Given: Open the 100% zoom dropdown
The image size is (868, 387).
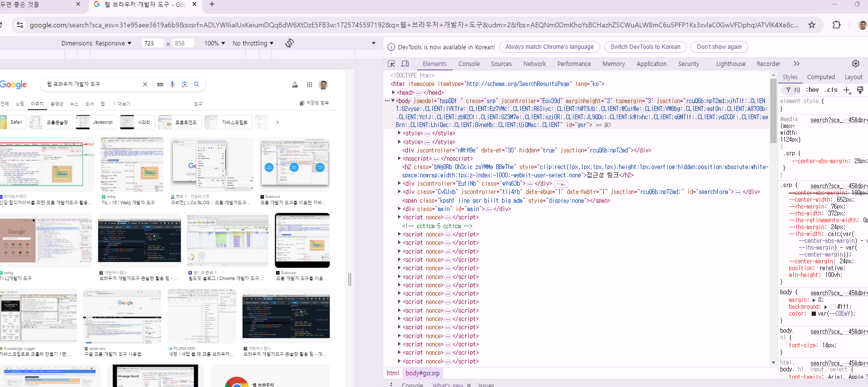Looking at the screenshot, I should (214, 43).
